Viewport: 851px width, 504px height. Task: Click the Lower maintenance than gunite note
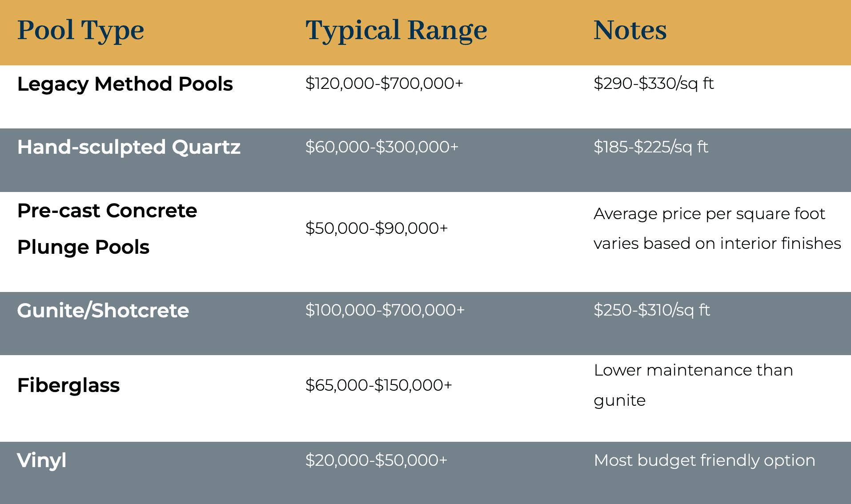tap(693, 385)
